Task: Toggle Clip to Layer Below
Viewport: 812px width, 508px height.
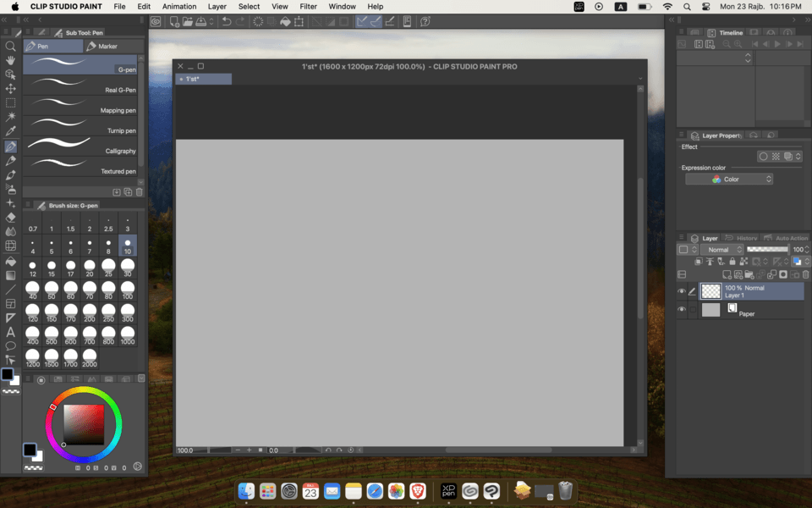Action: 699,262
